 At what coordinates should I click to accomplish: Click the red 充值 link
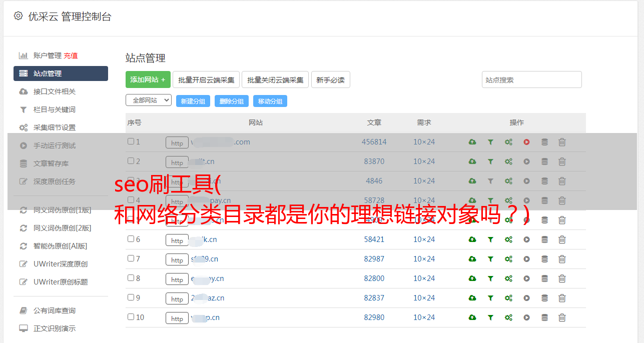click(x=71, y=55)
